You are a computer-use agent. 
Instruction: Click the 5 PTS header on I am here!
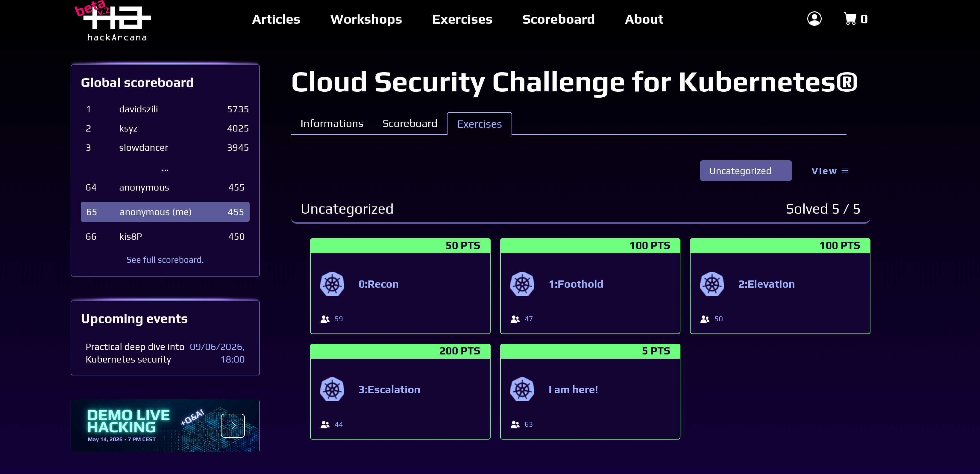pos(590,351)
